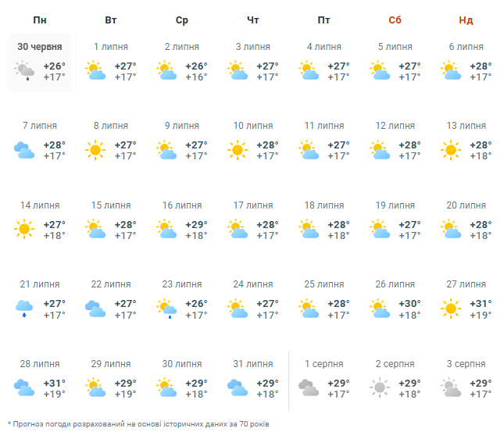Click the grey cloud icon for 1 серпня
This screenshot has height=439, width=504.
click(309, 387)
